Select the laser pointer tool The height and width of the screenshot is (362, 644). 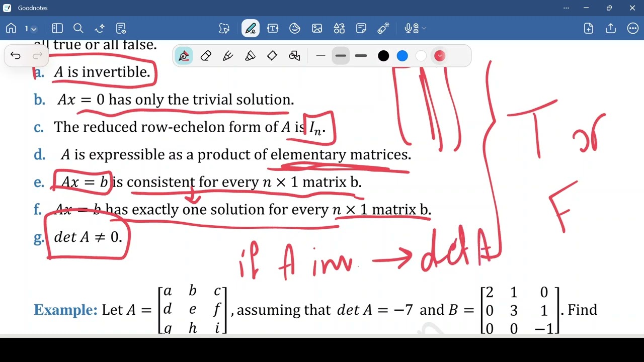coord(383,29)
